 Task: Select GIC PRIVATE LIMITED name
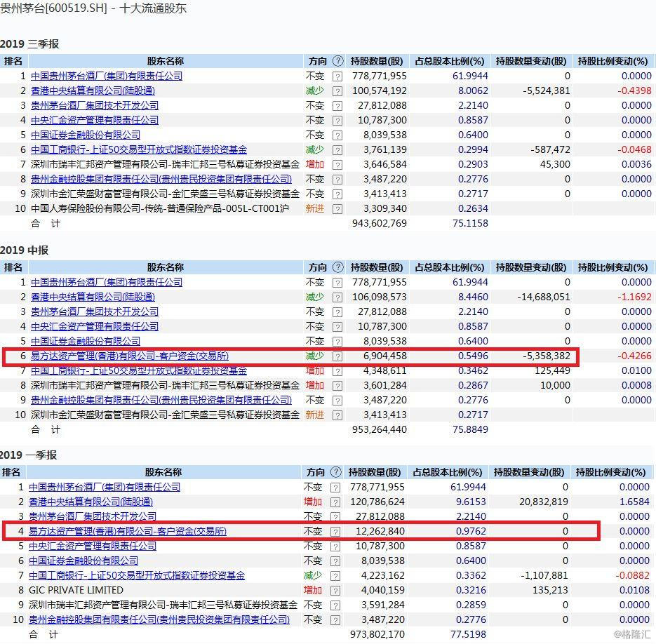[76, 591]
